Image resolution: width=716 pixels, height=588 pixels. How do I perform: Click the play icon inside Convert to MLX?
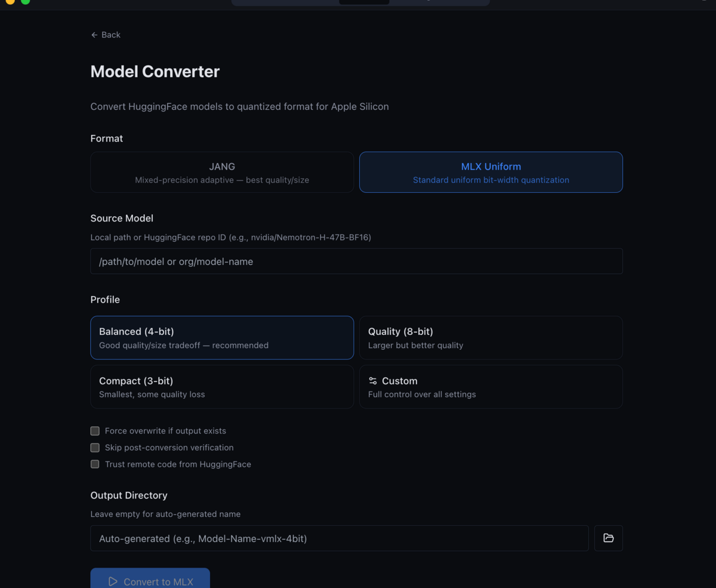pyautogui.click(x=113, y=581)
